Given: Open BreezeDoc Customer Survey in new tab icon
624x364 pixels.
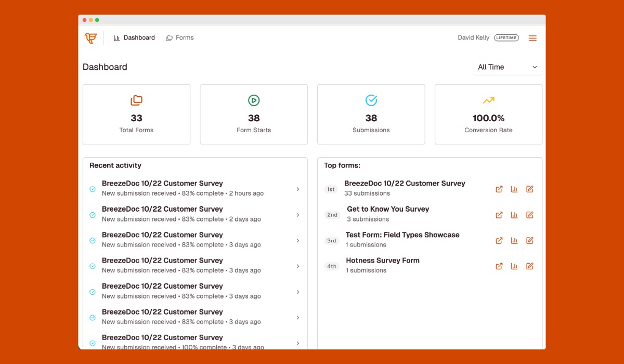Looking at the screenshot, I should click(499, 189).
